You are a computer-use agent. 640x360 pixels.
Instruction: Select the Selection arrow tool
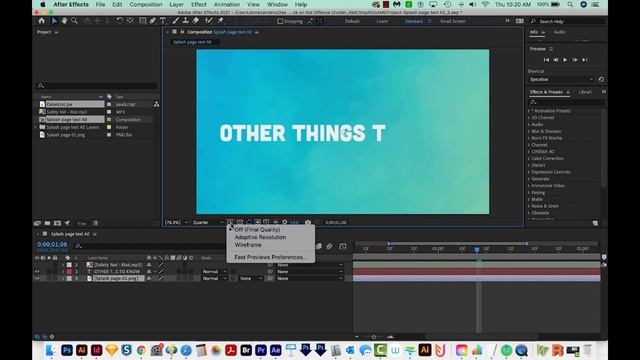54,20
